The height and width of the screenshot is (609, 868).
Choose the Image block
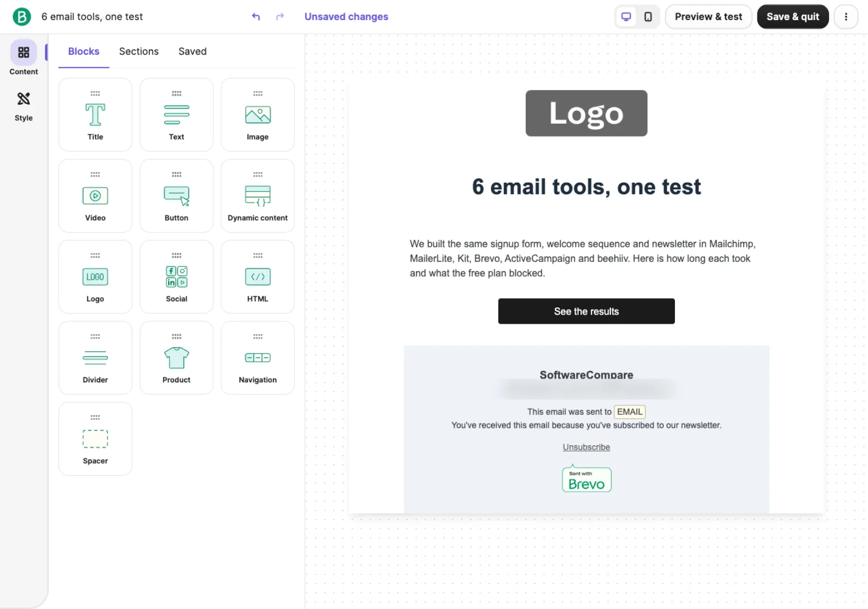click(x=258, y=114)
